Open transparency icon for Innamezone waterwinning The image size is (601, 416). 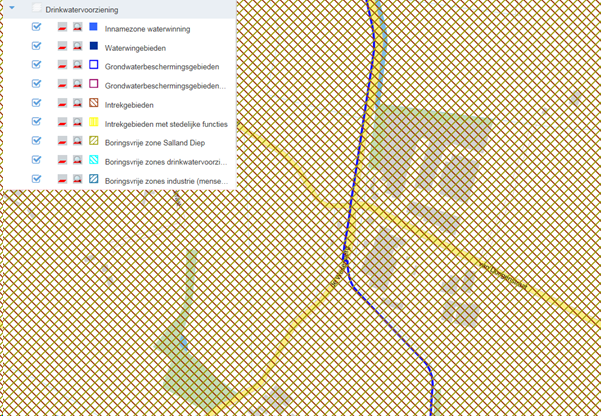62,27
